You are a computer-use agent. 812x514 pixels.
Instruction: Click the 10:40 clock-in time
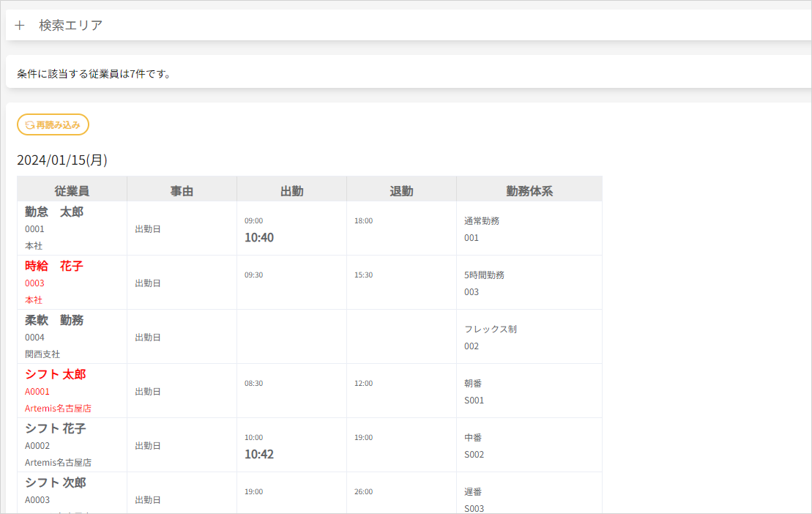coord(259,238)
